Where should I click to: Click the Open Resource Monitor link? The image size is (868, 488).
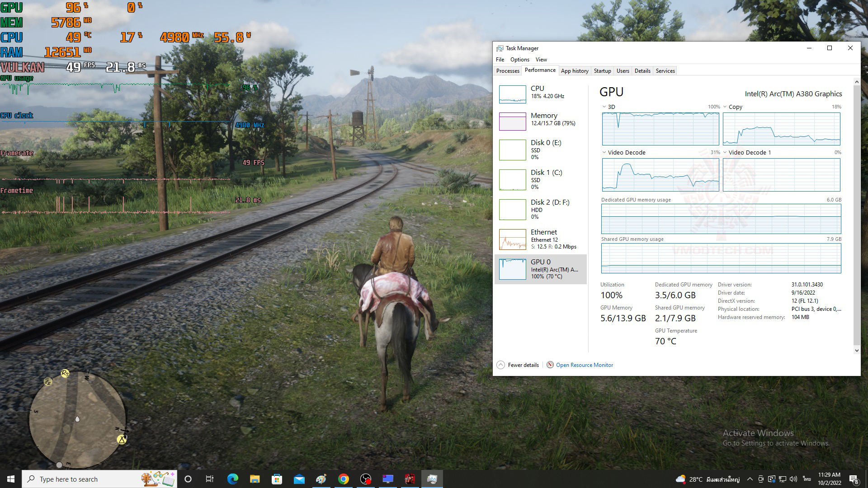pos(584,365)
